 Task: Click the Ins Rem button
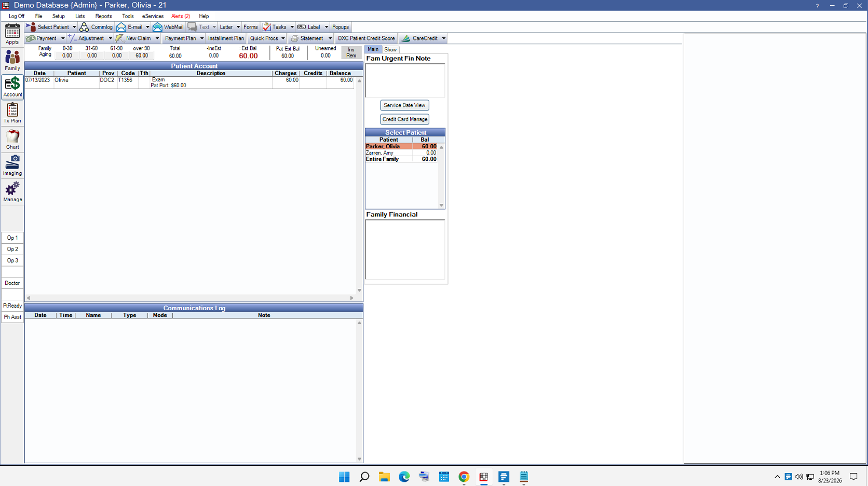point(351,52)
